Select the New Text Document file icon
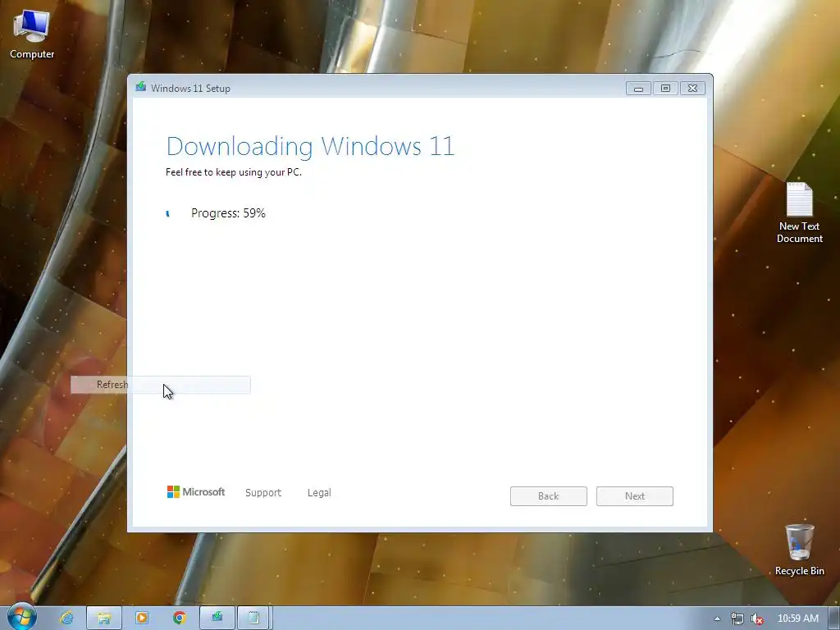The height and width of the screenshot is (630, 840). [x=799, y=212]
